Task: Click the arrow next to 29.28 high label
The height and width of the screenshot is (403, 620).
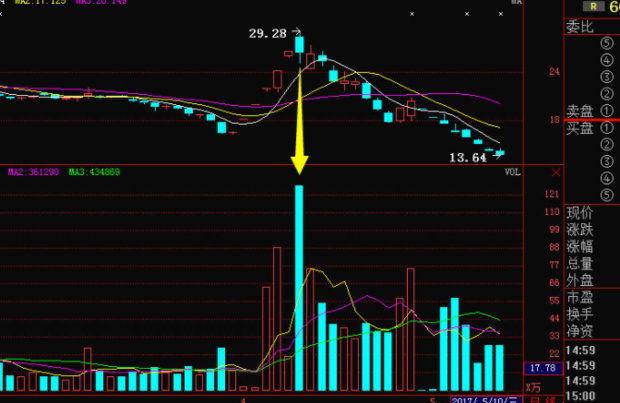Action: tap(299, 33)
